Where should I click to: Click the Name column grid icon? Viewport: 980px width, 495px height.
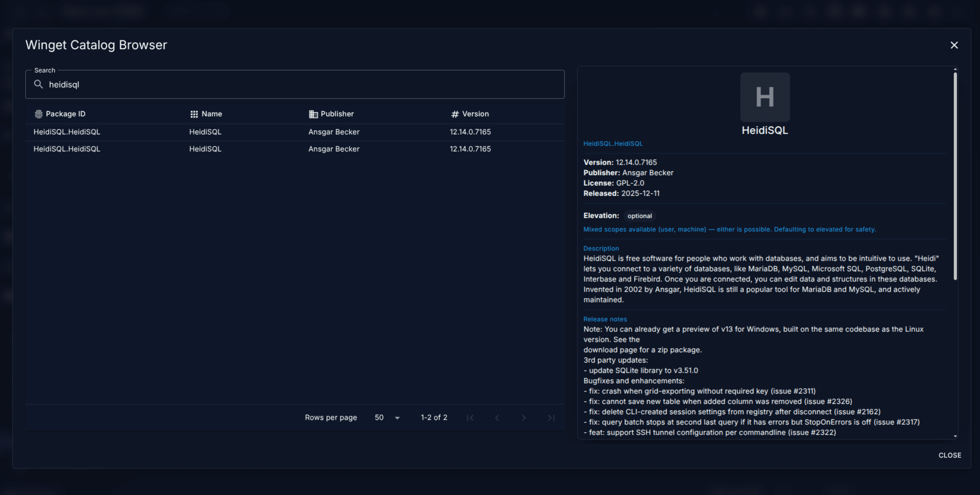pyautogui.click(x=194, y=114)
